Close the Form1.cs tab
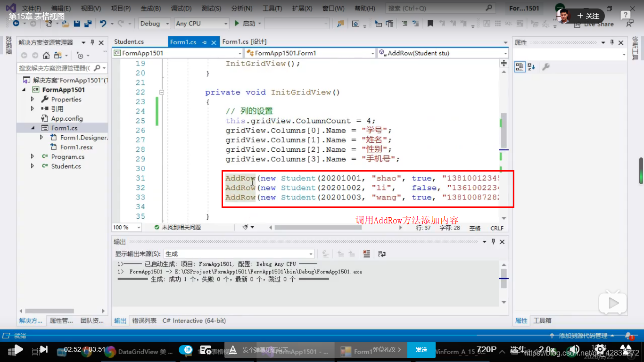 point(214,42)
